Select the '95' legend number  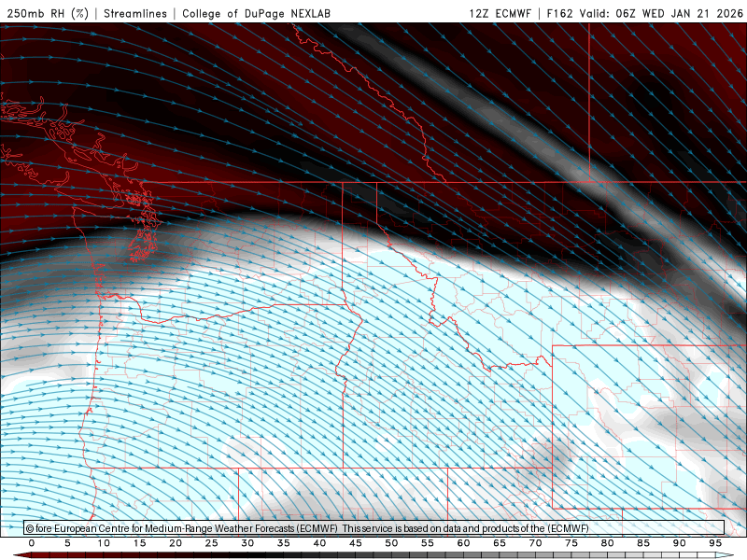pyautogui.click(x=715, y=543)
